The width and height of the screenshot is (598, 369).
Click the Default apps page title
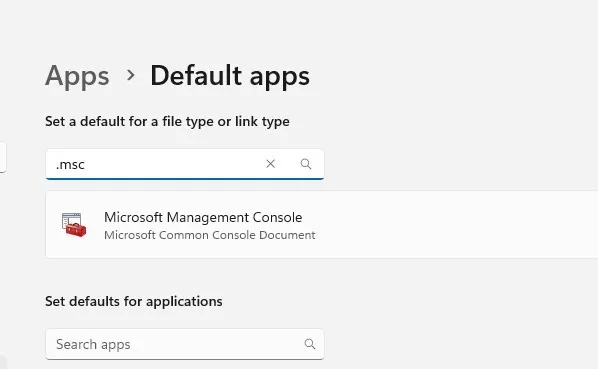(230, 76)
